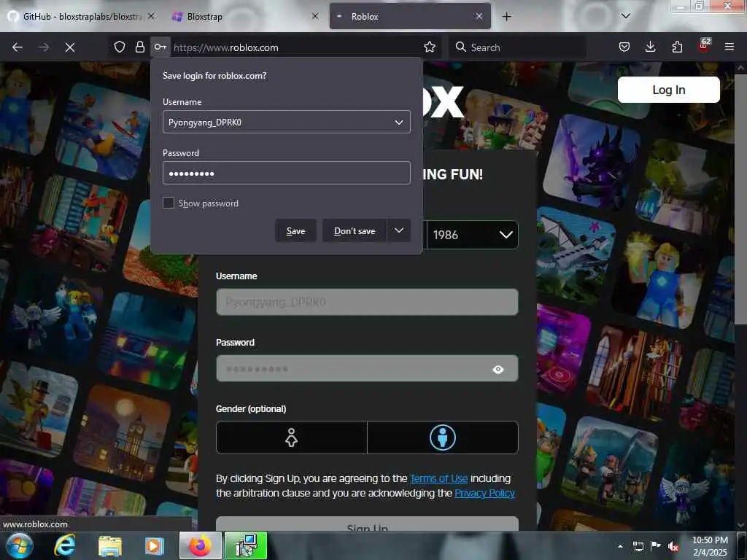Screen dimensions: 747x560
Task: Select the female gender option
Action: (292, 437)
